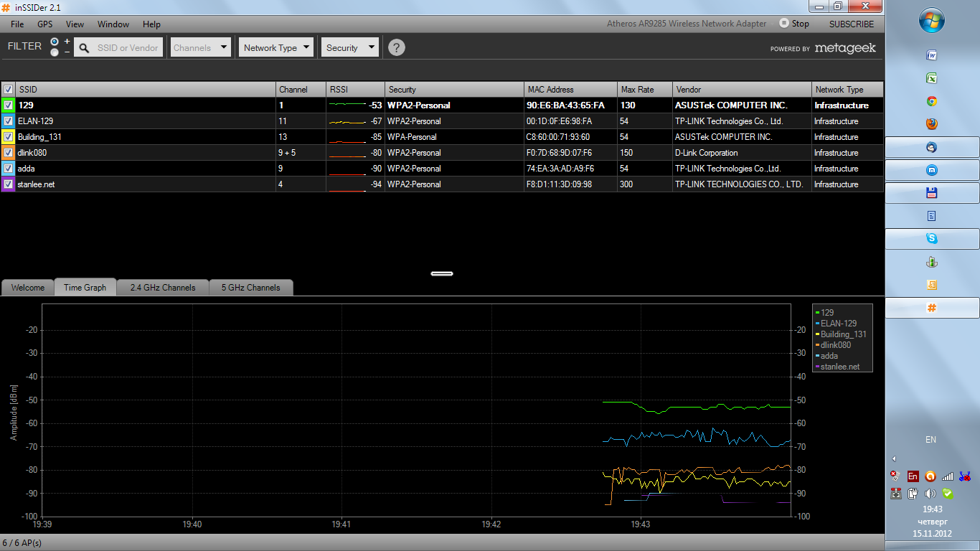Open inSSIDer from the Windows taskbar

pyautogui.click(x=931, y=308)
